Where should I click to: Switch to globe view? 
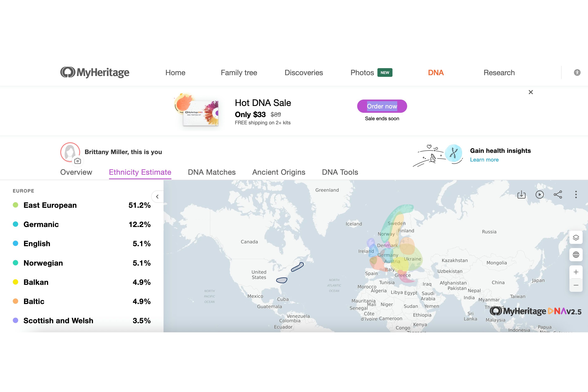click(x=576, y=254)
